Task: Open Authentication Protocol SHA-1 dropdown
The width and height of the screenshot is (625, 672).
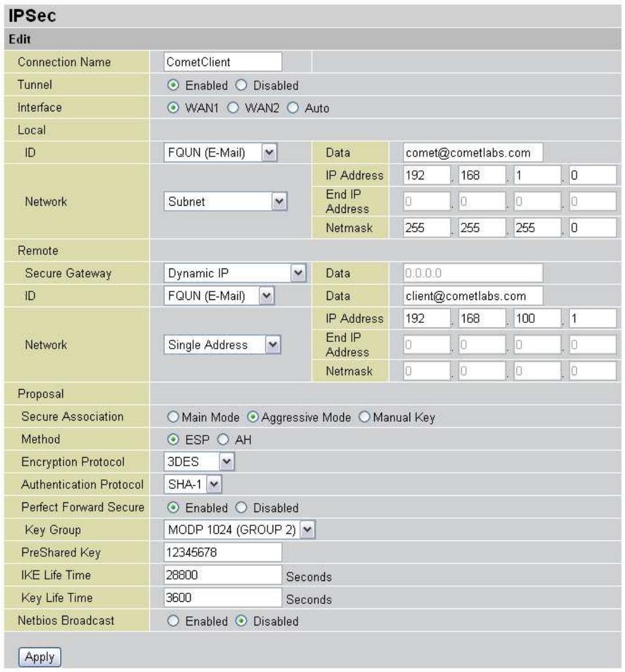Action: [193, 484]
